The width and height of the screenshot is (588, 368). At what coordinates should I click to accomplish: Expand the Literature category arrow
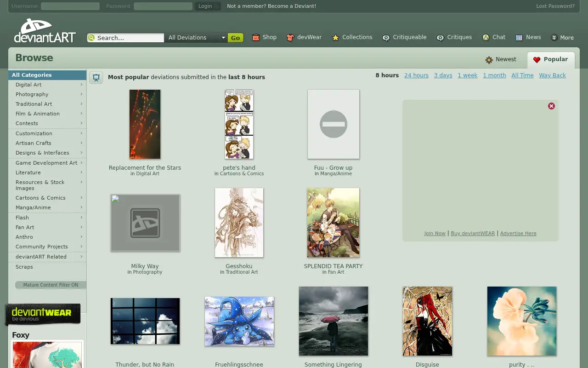click(x=81, y=172)
